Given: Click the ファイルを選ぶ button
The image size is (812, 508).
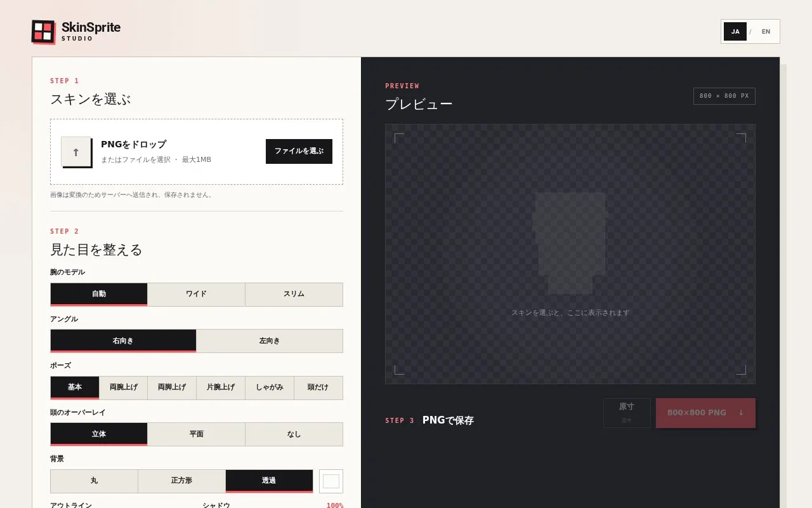Looking at the screenshot, I should [x=299, y=151].
